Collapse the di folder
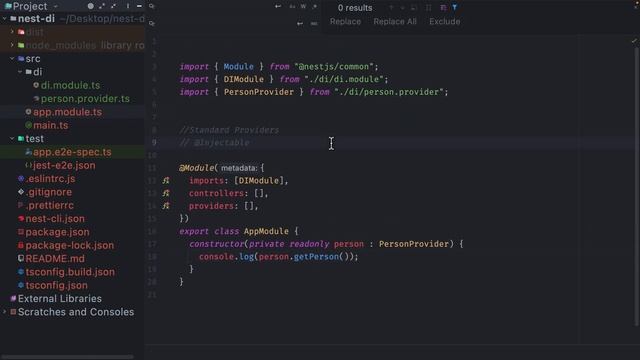Image resolution: width=640 pixels, height=360 pixels. point(20,72)
